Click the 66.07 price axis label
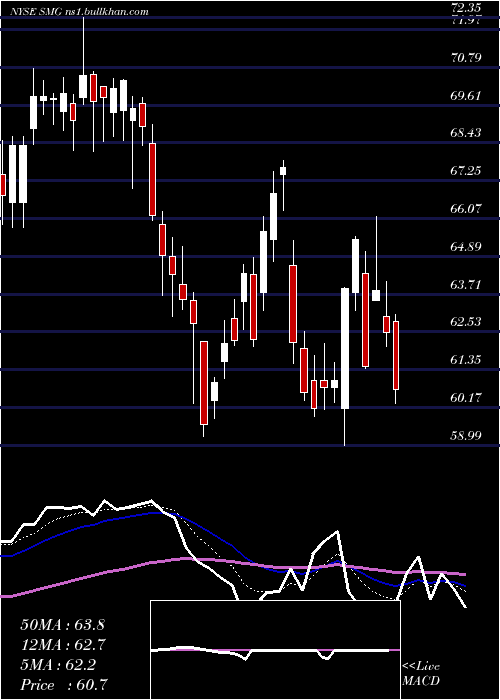 click(466, 208)
